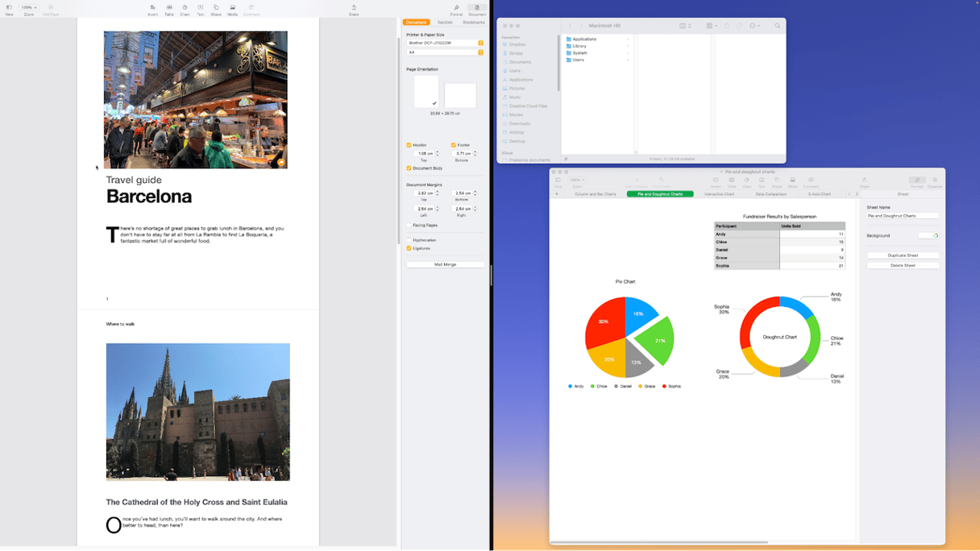Viewport: 980px width, 551px height.
Task: Open the Shape tool in Pages toolbar
Action: pos(216,9)
